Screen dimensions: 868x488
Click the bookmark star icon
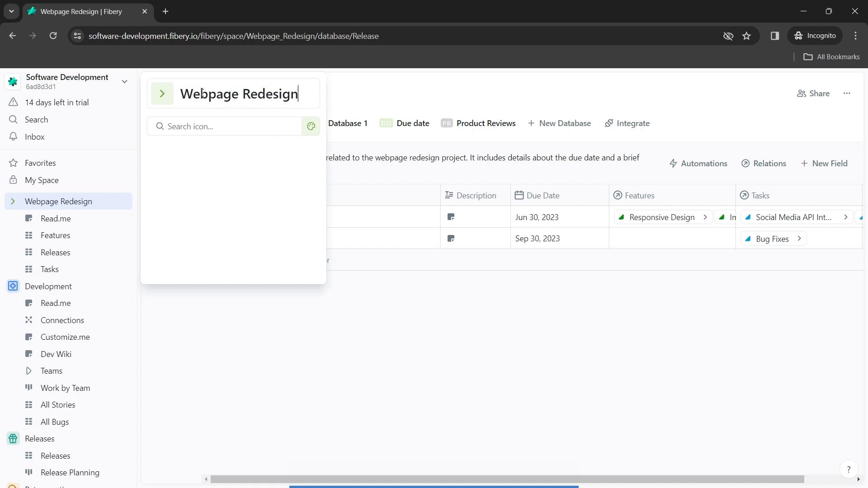747,36
